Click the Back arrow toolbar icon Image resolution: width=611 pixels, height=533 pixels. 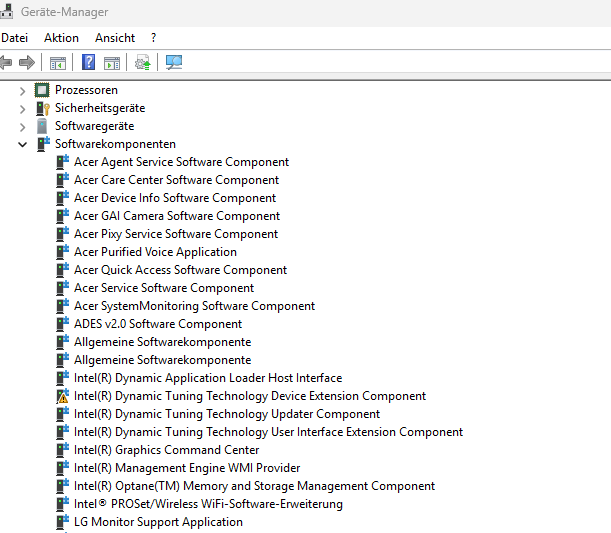click(x=6, y=62)
